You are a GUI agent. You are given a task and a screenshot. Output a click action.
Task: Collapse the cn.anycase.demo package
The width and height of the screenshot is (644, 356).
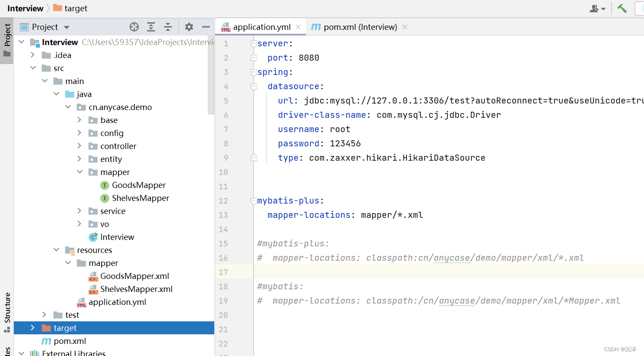point(68,107)
